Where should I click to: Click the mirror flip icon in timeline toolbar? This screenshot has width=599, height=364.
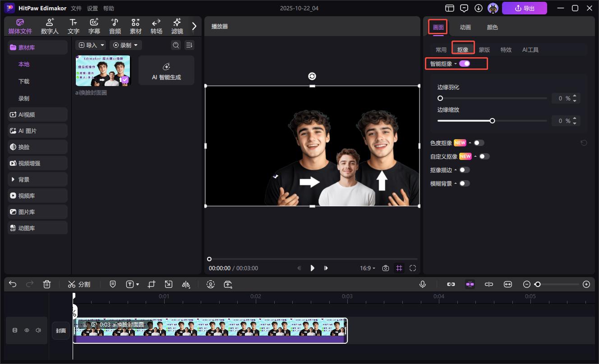click(186, 284)
